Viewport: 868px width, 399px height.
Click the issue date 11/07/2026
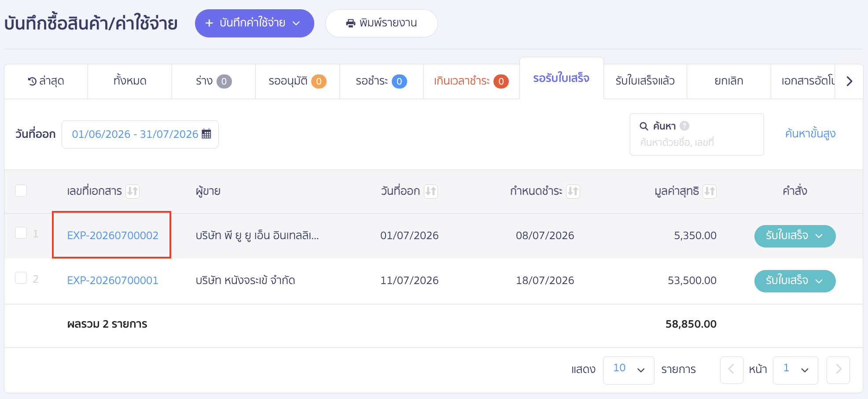point(409,281)
